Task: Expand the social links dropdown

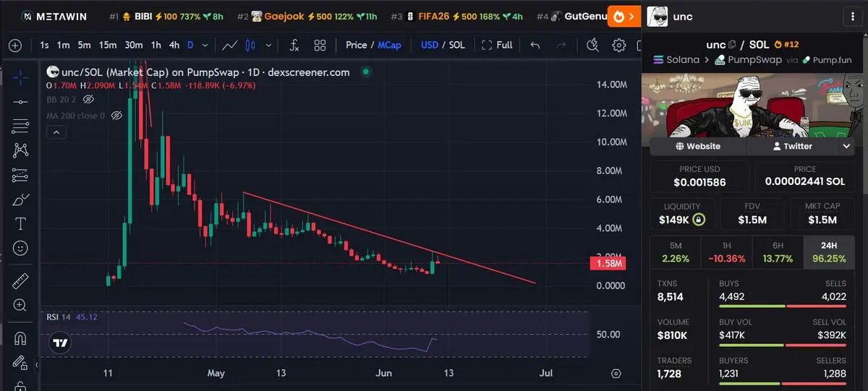Action: click(x=847, y=146)
